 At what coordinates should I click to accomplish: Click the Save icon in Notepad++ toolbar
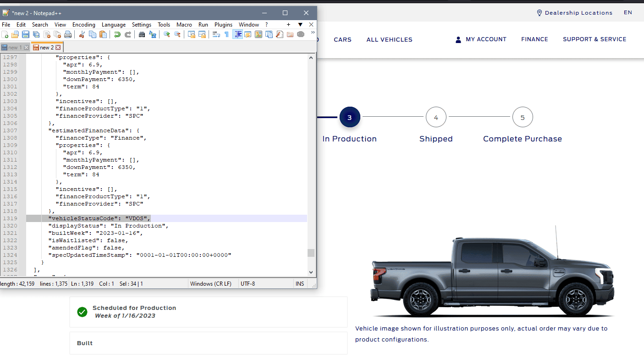[26, 35]
